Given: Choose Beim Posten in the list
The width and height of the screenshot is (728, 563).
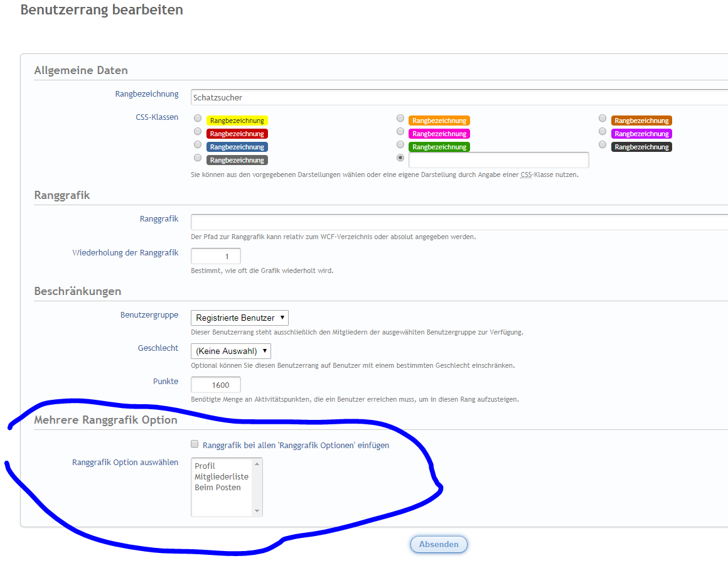Looking at the screenshot, I should pyautogui.click(x=218, y=487).
